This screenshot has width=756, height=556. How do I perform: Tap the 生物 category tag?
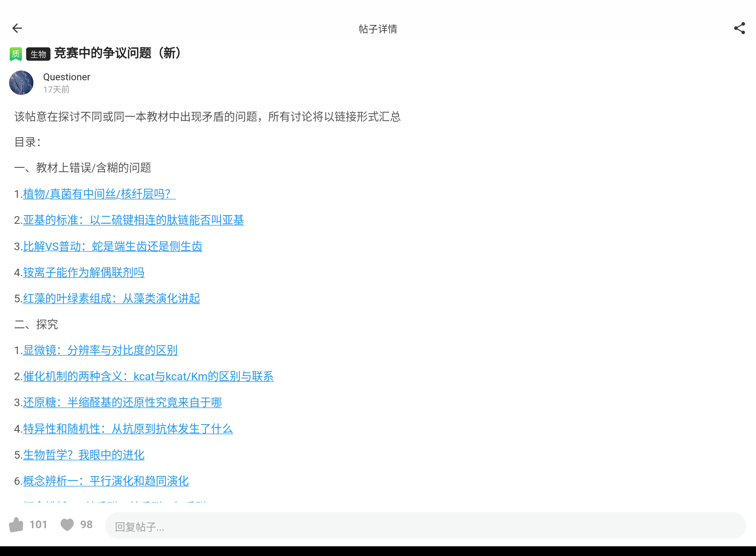click(38, 54)
